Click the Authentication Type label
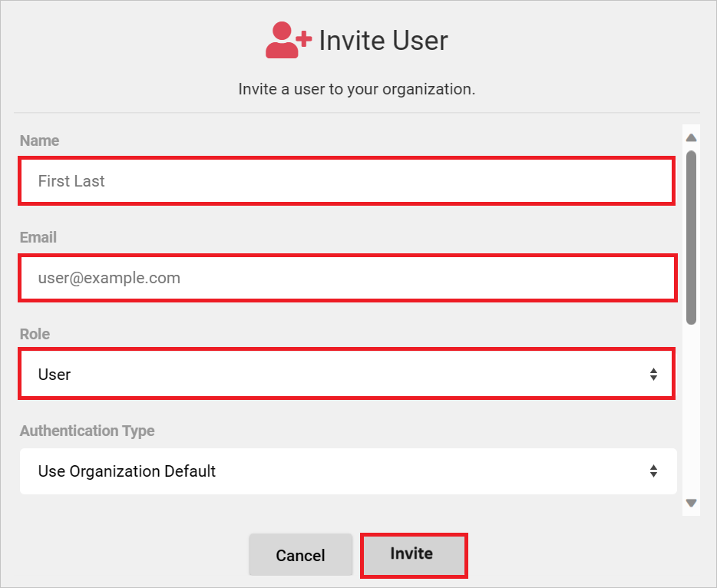The image size is (717, 588). pos(87,431)
